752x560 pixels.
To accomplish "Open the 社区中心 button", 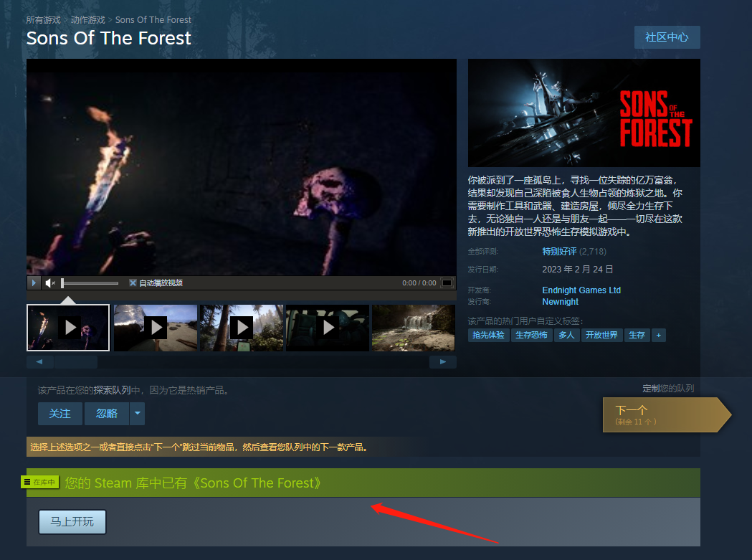I will point(667,37).
